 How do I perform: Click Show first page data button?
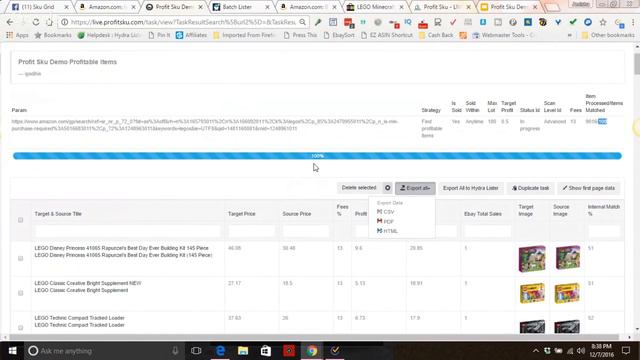click(x=589, y=188)
